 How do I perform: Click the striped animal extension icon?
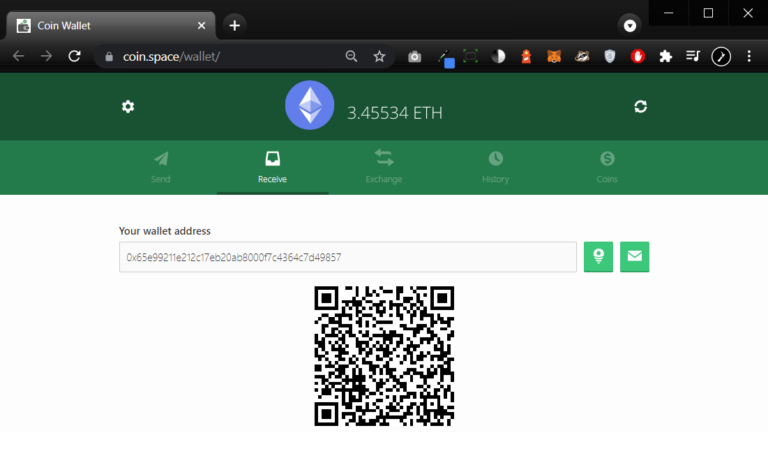[x=582, y=56]
